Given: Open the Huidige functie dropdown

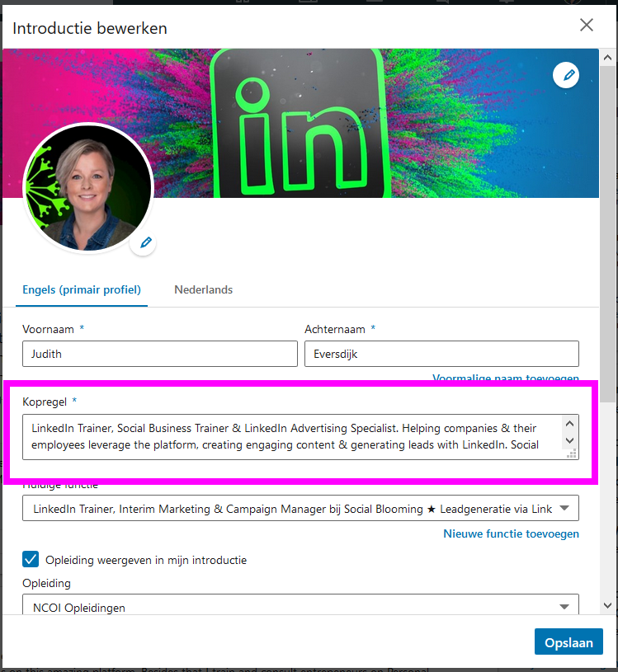Looking at the screenshot, I should pyautogui.click(x=300, y=508).
